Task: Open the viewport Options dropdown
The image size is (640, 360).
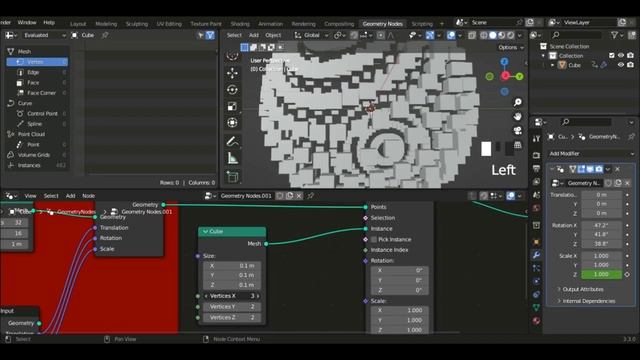Action: [511, 47]
